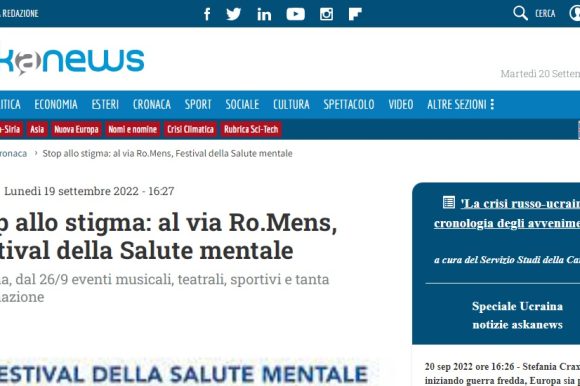Select the Asia topic tag

37,129
